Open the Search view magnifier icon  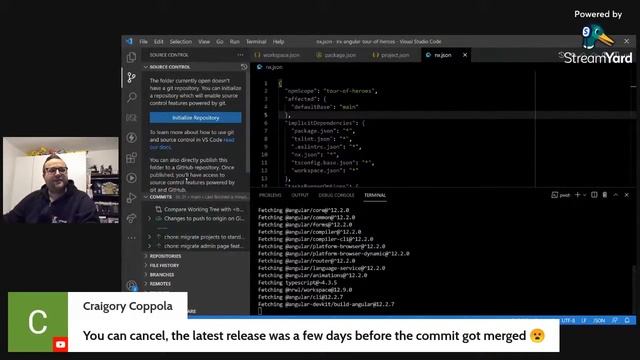(131, 97)
